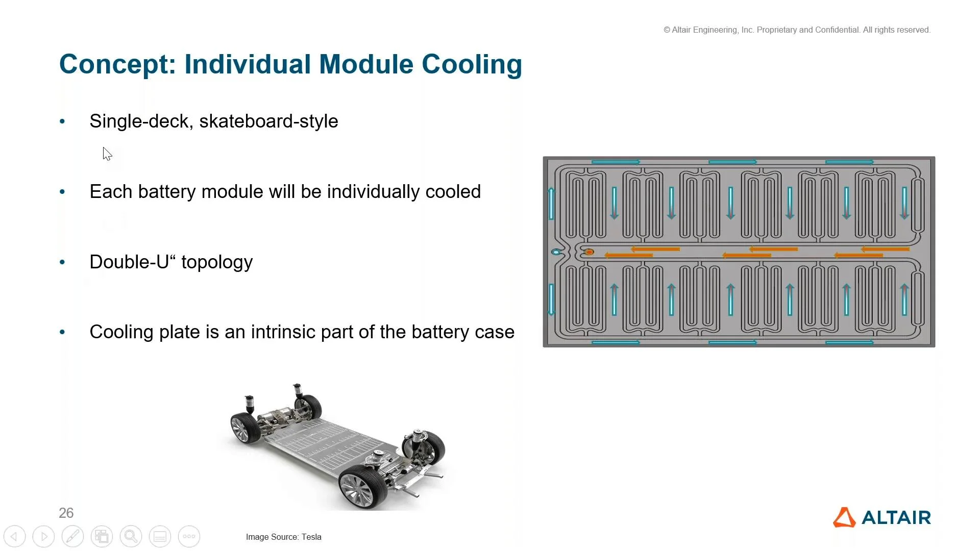Viewport: 980px width, 551px height.
Task: Activate the zoom magnifier tool
Action: 131,536
